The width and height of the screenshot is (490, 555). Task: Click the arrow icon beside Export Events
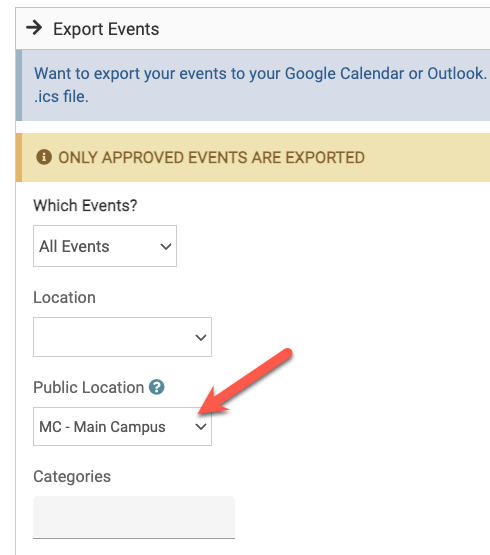[x=34, y=28]
